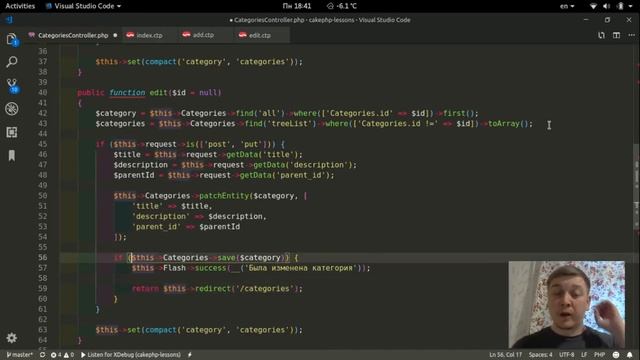The image size is (640, 360).
Task: Click line number 40 in the gutter
Action: pos(42,93)
